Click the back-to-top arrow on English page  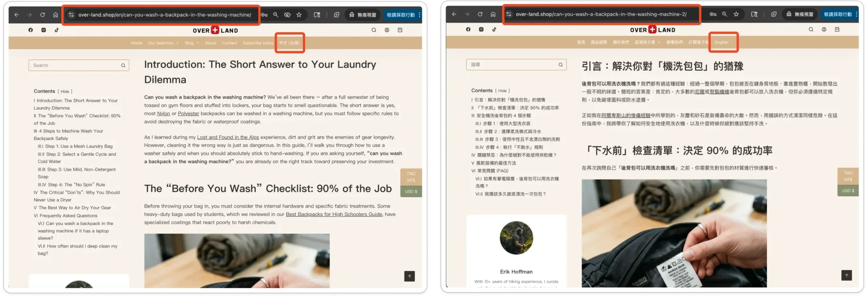coord(410,276)
